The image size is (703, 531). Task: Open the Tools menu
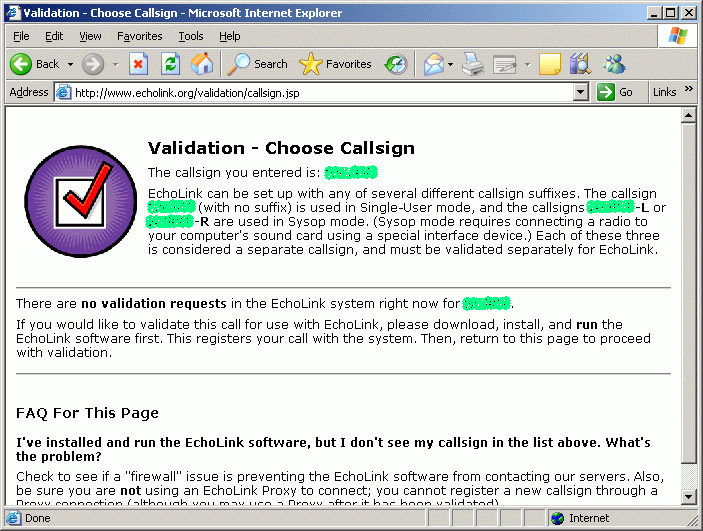point(191,36)
